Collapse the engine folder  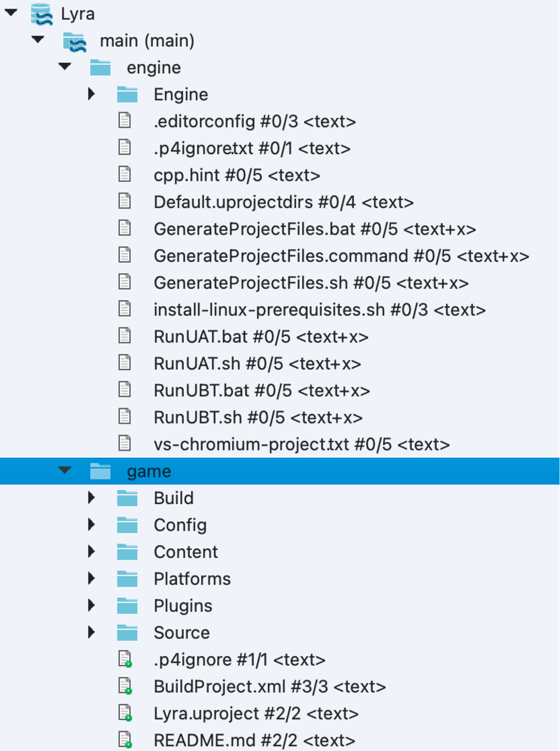tap(65, 66)
